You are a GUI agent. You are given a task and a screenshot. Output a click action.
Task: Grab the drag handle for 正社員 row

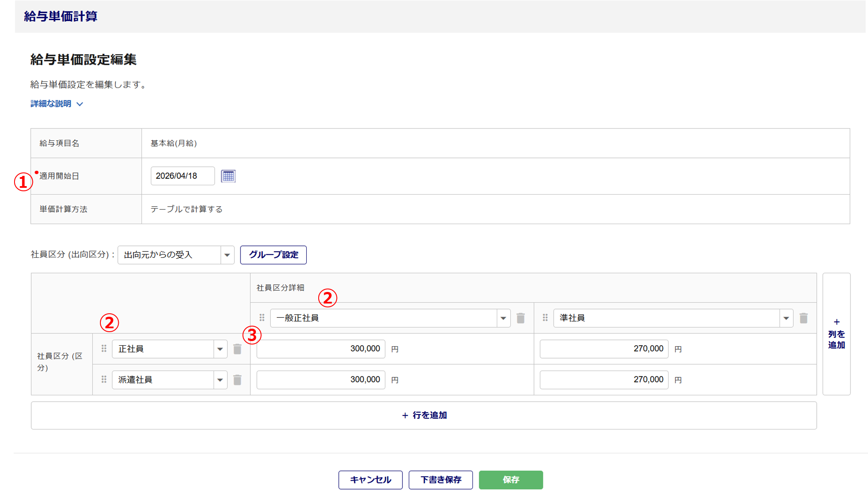pos(104,349)
